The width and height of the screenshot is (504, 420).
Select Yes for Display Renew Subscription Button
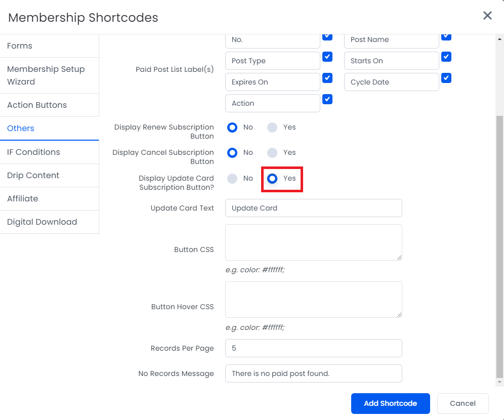tap(272, 127)
